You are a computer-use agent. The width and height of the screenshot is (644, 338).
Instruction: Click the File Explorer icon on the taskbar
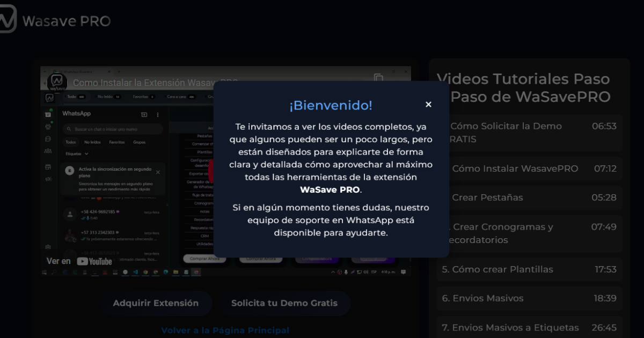click(x=175, y=273)
